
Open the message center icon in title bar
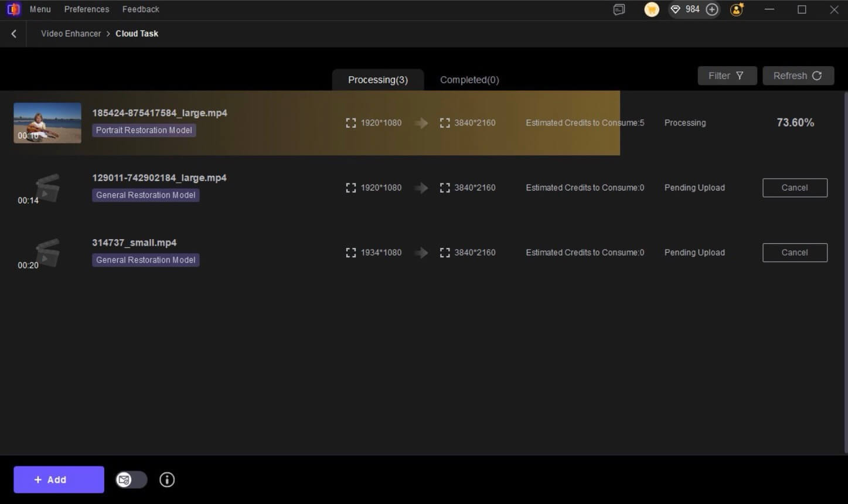[619, 9]
